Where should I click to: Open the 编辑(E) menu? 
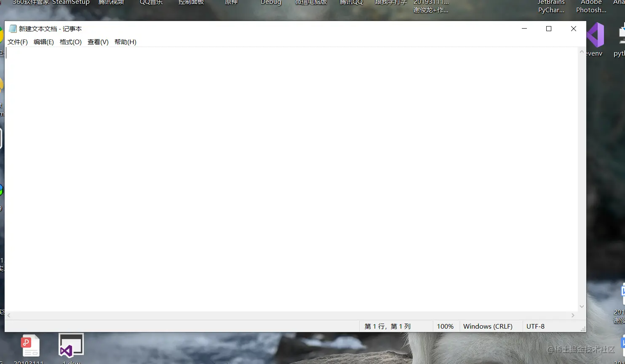(44, 42)
